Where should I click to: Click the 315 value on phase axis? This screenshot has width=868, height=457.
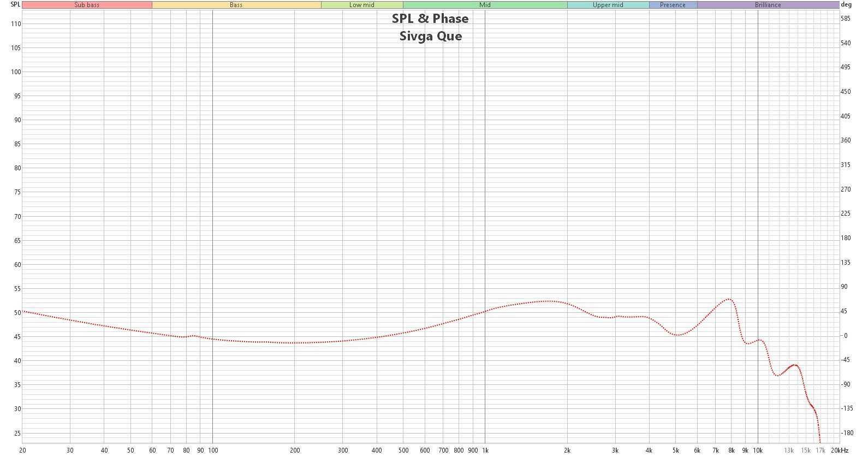pyautogui.click(x=846, y=165)
